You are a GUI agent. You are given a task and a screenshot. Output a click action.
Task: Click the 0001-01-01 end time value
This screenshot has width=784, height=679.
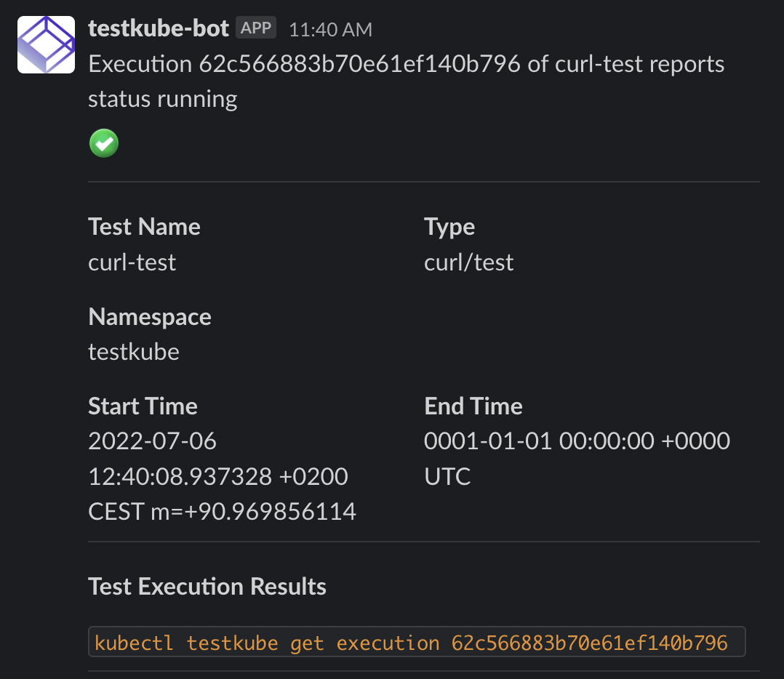click(577, 459)
